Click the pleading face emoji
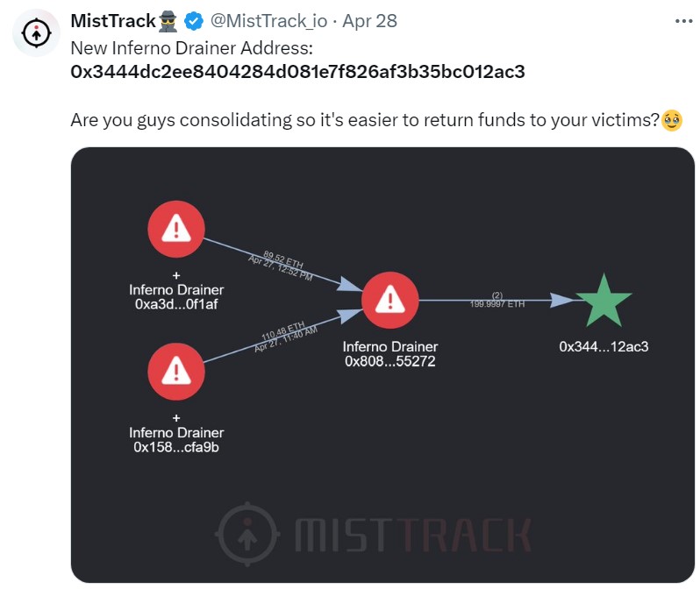Viewport: 700px width, 589px height. coord(671,120)
